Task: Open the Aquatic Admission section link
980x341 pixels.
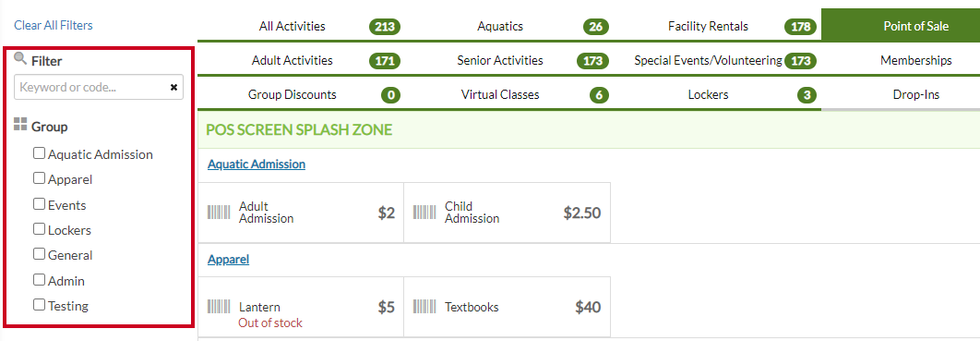Action: click(x=257, y=164)
